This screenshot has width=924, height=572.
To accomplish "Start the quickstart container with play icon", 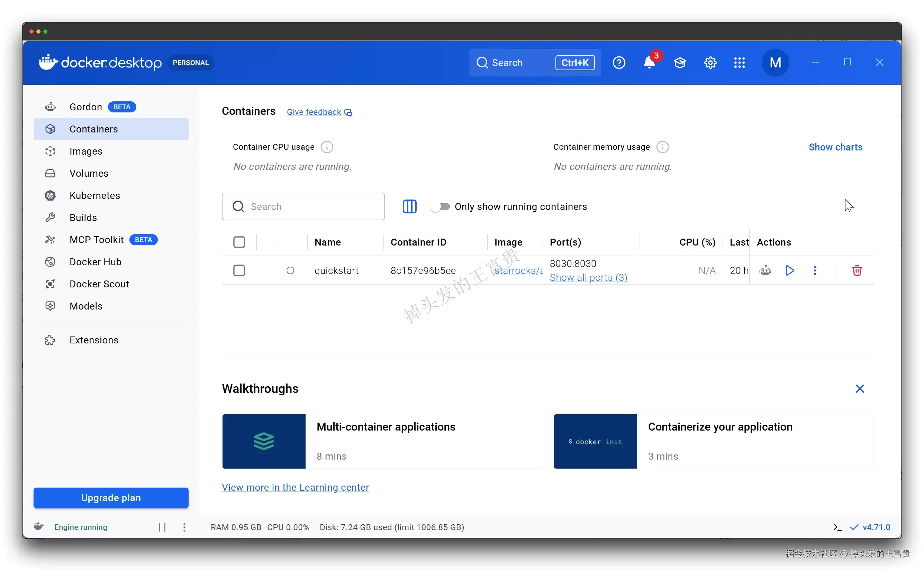I will 790,270.
